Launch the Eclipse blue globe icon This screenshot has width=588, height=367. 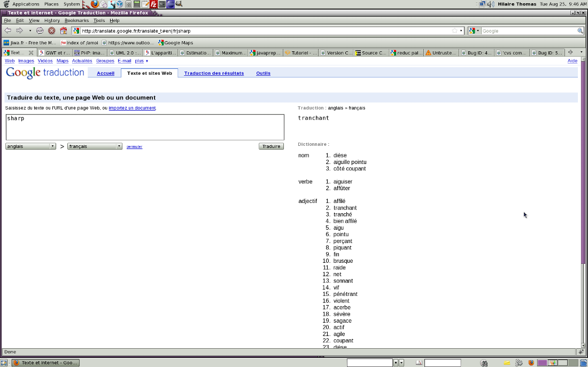click(x=170, y=4)
